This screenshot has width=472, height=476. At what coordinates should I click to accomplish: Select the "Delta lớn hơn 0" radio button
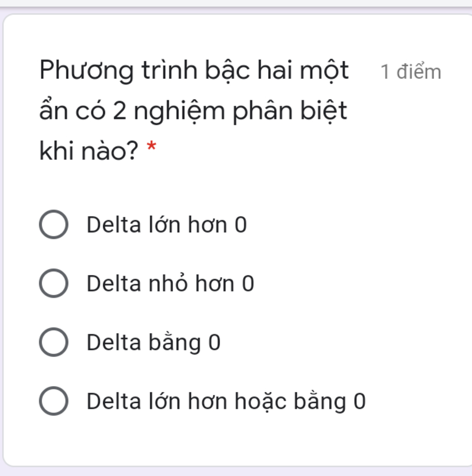tap(53, 225)
